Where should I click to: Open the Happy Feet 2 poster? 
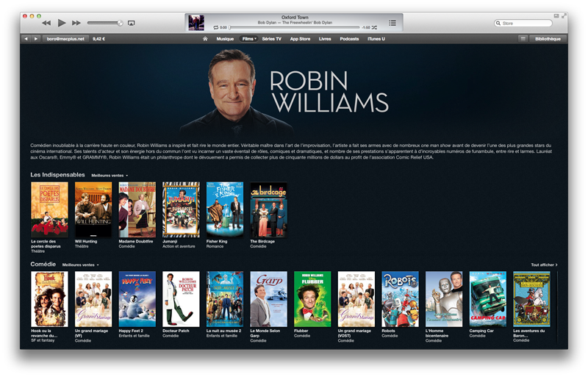click(137, 299)
